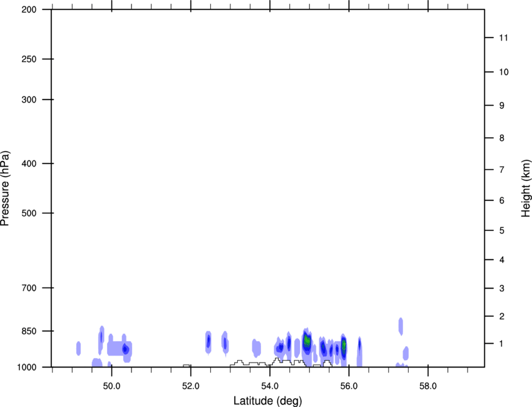Click the isolated blue blob near 57.3 latitude
The height and width of the screenshot is (407, 532).
tap(401, 327)
